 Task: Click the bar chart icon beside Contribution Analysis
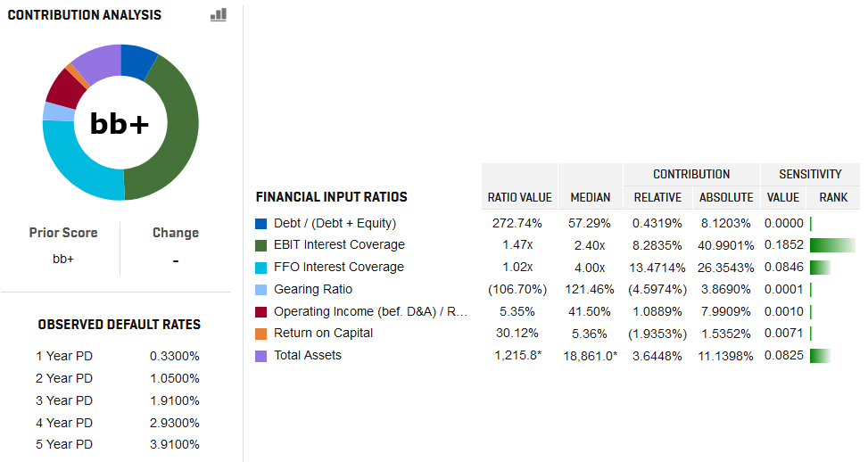[219, 15]
